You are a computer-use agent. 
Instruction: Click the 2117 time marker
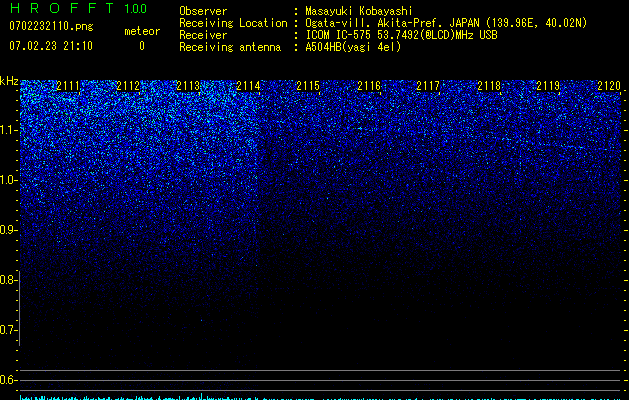click(428, 86)
